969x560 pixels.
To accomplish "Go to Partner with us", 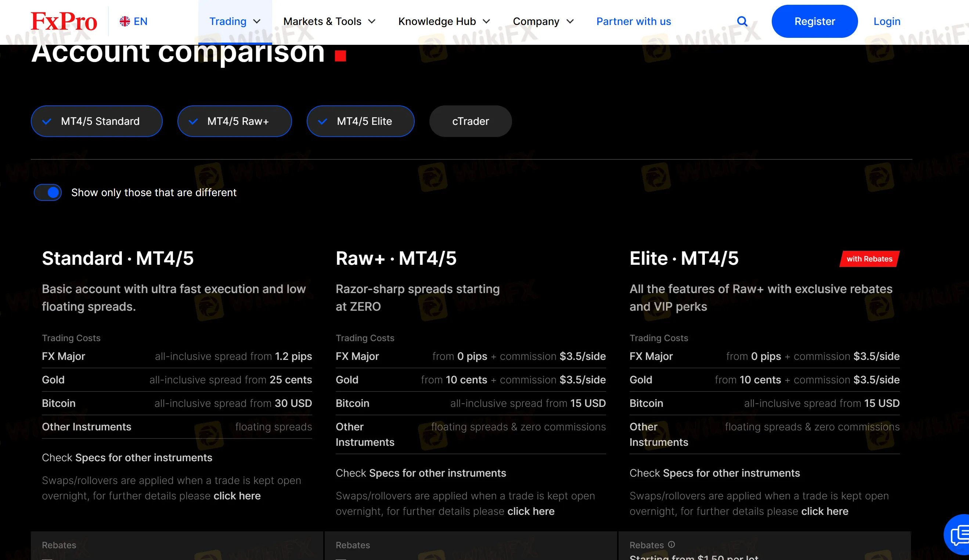I will point(634,22).
